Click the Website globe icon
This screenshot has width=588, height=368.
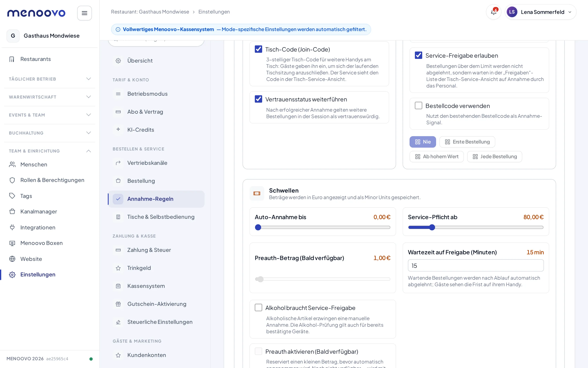[12, 259]
